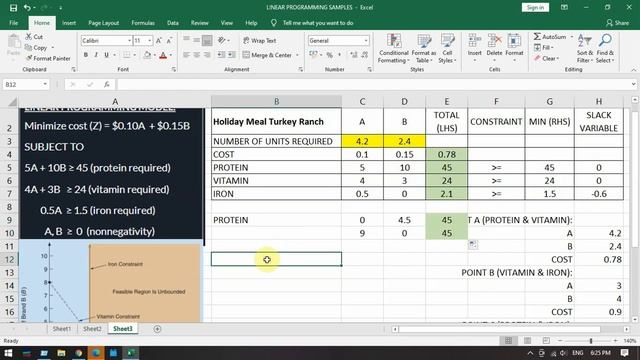Switch to the Sheet1 tab
640x360 pixels.
(x=62, y=329)
